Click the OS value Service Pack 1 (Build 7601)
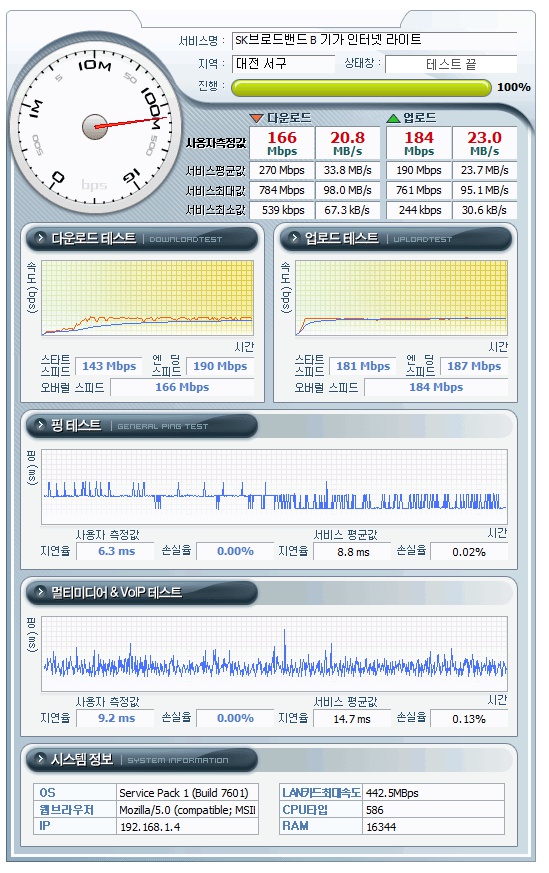The image size is (549, 873). 188,793
